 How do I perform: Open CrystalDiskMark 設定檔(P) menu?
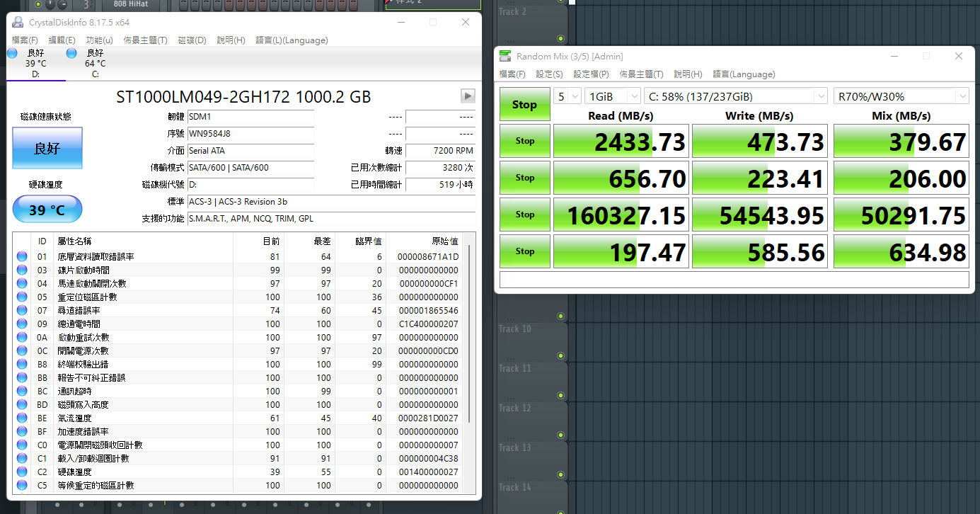[591, 74]
